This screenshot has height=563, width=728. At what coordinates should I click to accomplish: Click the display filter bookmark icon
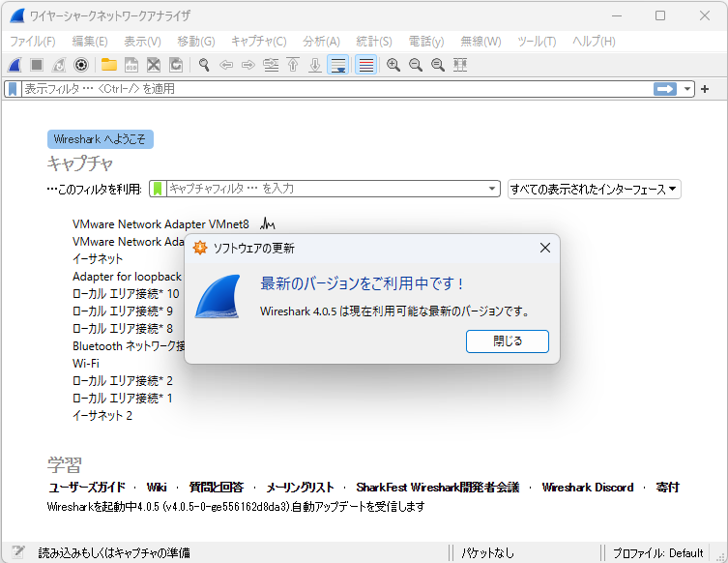pos(13,89)
